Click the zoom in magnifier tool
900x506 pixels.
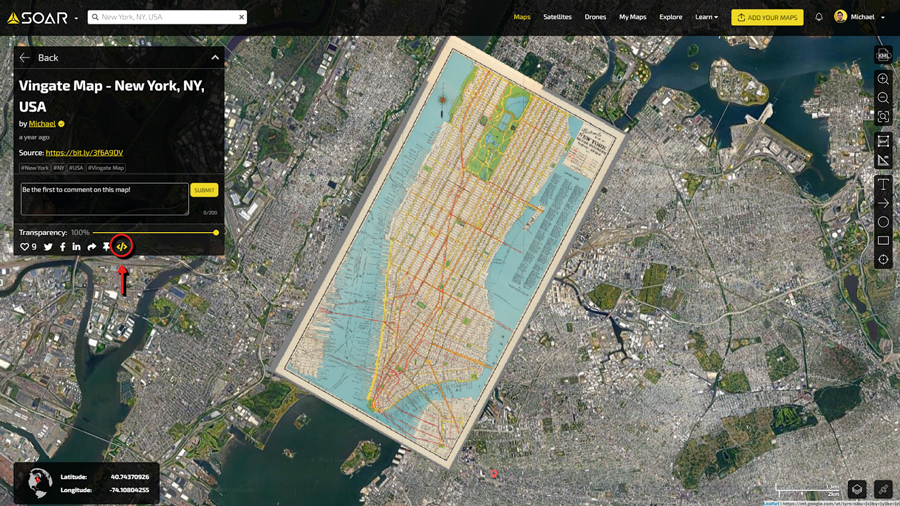[x=883, y=79]
